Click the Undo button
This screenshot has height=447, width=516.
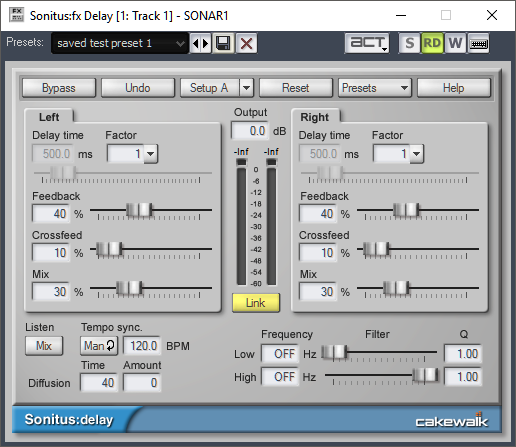click(x=138, y=88)
